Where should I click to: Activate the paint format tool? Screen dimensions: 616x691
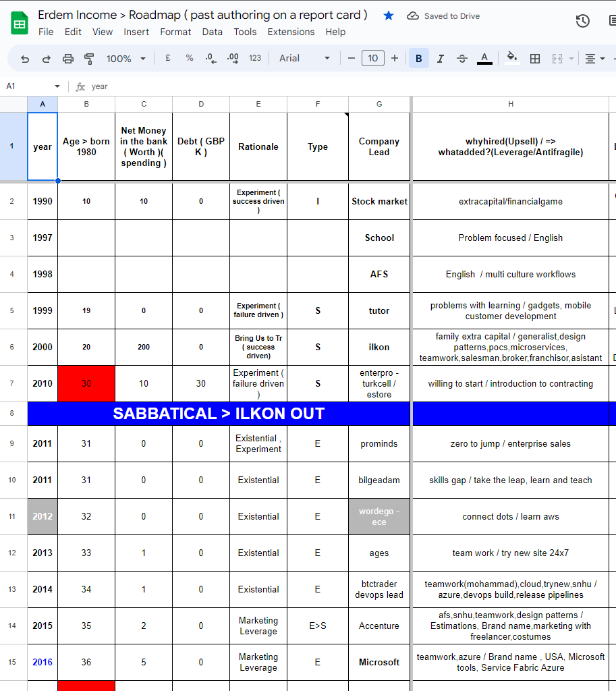[x=89, y=58]
